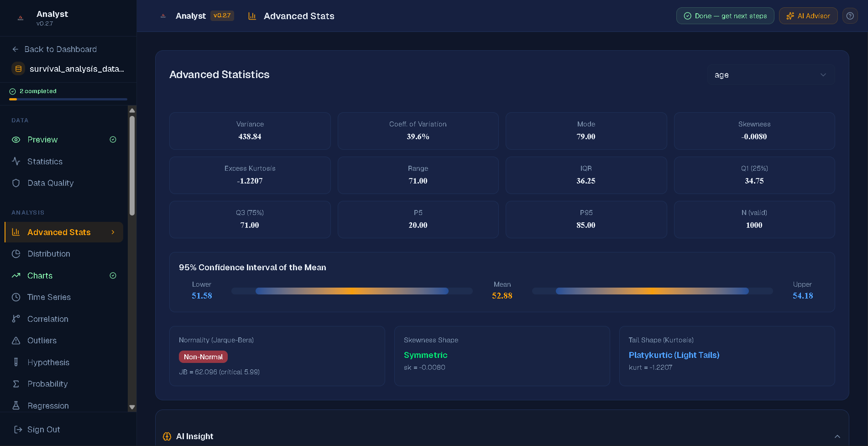Image resolution: width=868 pixels, height=446 pixels.
Task: Click the pulse icon for Statistics
Action: [16, 161]
